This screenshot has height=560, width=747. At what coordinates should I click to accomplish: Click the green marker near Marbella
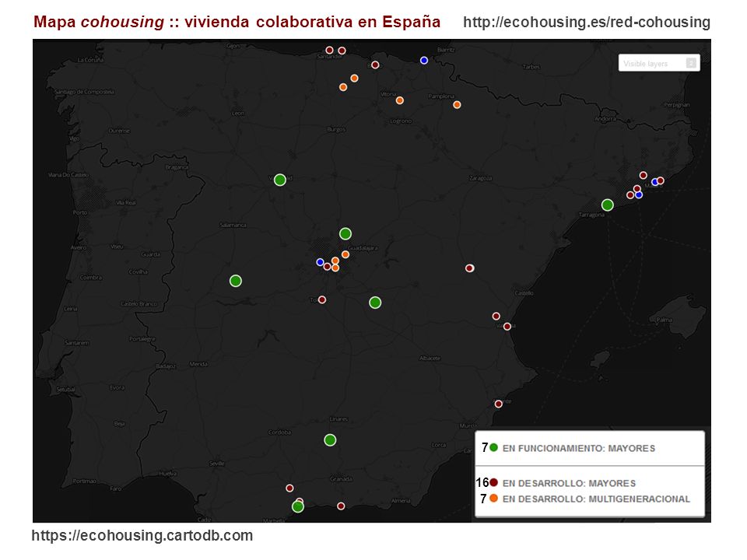[x=298, y=506]
